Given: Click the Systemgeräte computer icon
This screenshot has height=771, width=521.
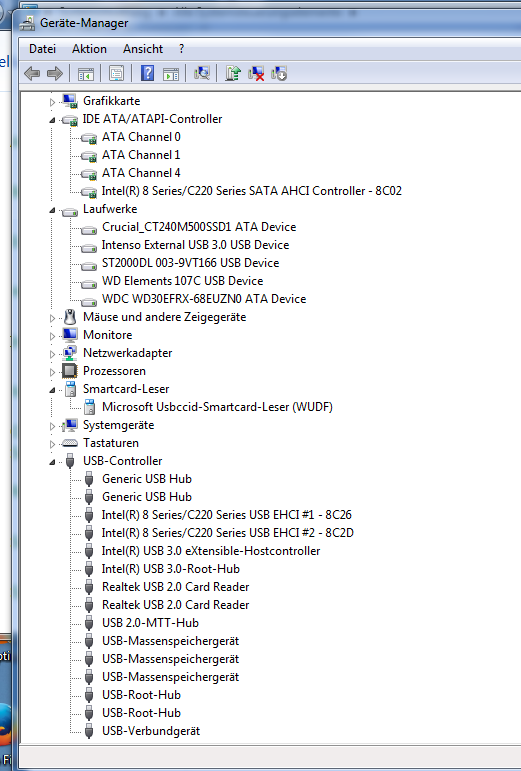Looking at the screenshot, I should click(x=70, y=425).
